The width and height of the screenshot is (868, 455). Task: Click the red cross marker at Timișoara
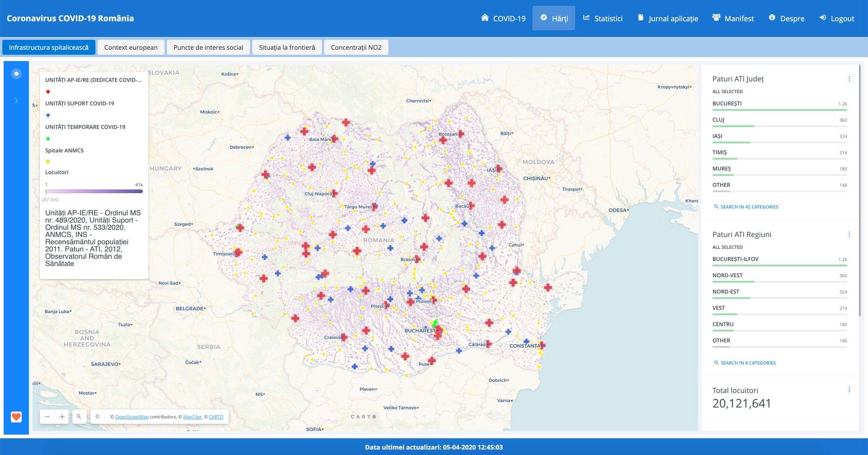pos(238,252)
